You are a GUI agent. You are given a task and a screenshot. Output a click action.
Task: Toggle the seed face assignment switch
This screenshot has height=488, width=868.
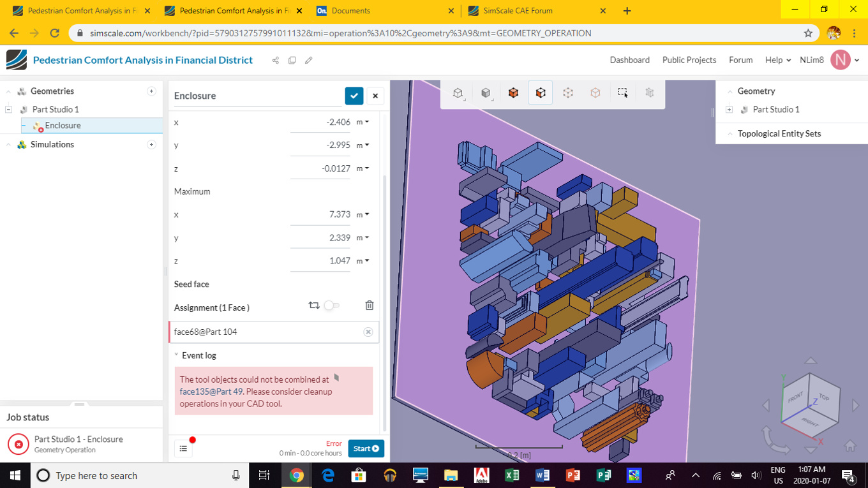tap(331, 306)
